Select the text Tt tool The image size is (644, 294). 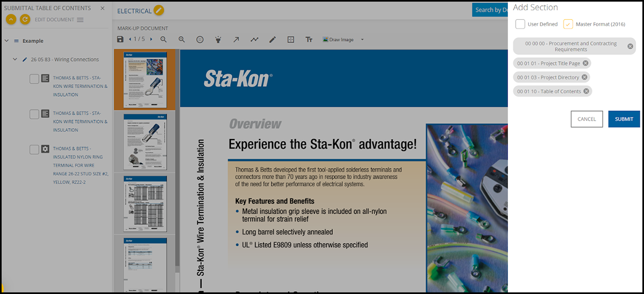click(x=309, y=39)
